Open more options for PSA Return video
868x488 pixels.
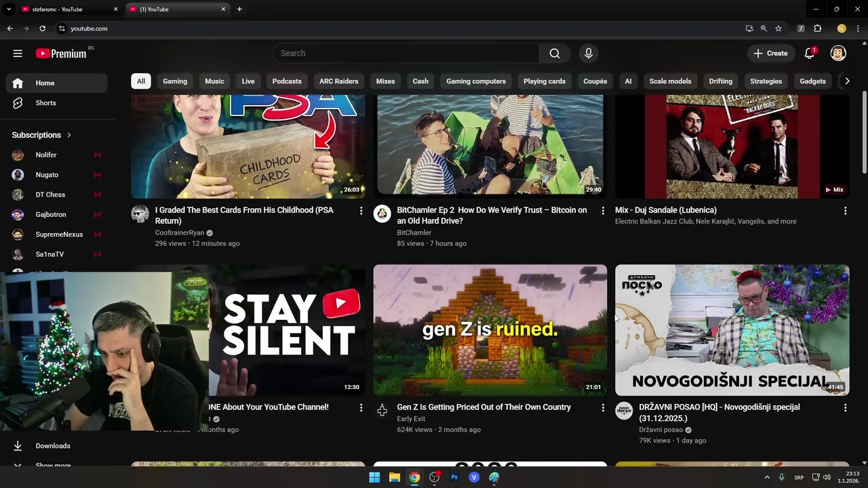pos(361,211)
